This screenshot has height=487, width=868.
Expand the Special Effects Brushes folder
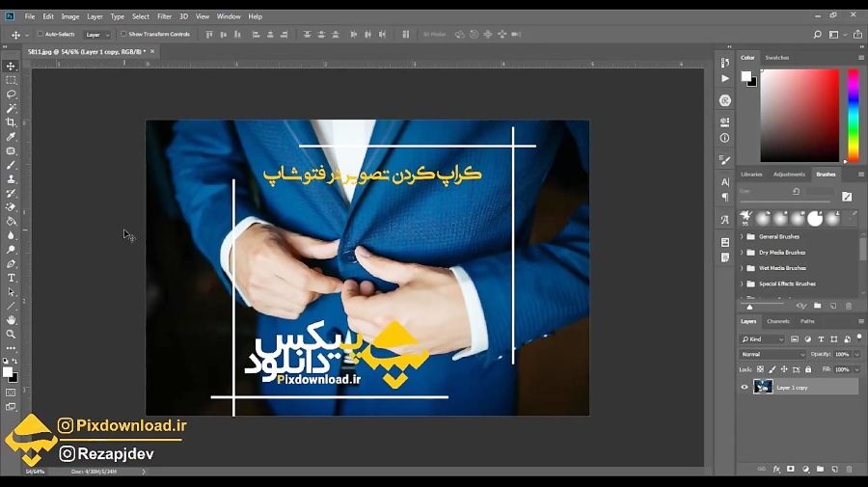742,284
